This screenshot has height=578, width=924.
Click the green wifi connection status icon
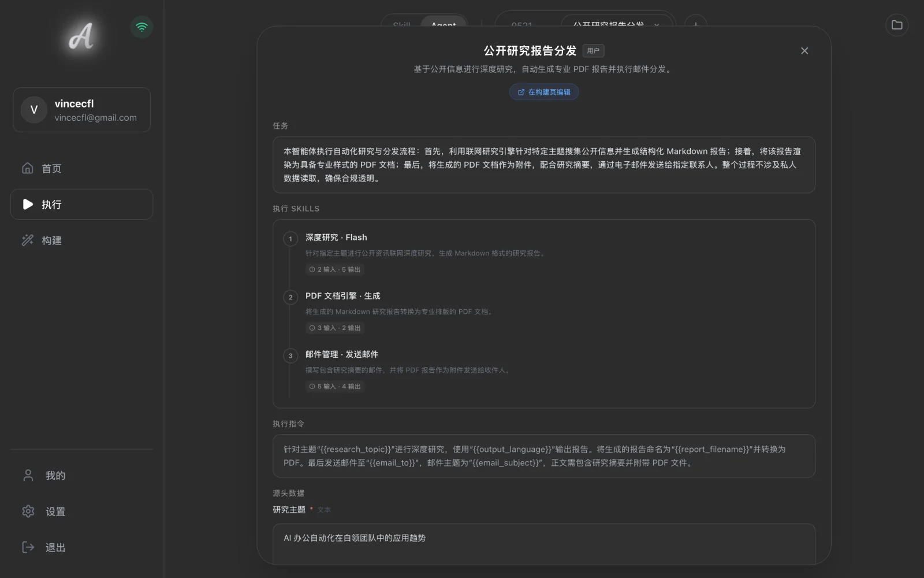click(141, 27)
